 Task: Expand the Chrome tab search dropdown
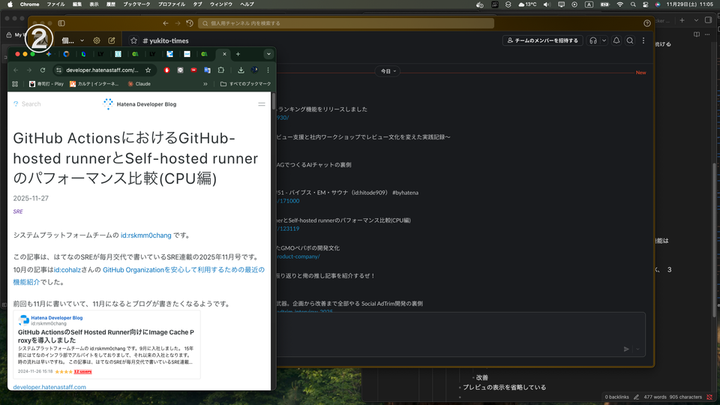point(268,53)
